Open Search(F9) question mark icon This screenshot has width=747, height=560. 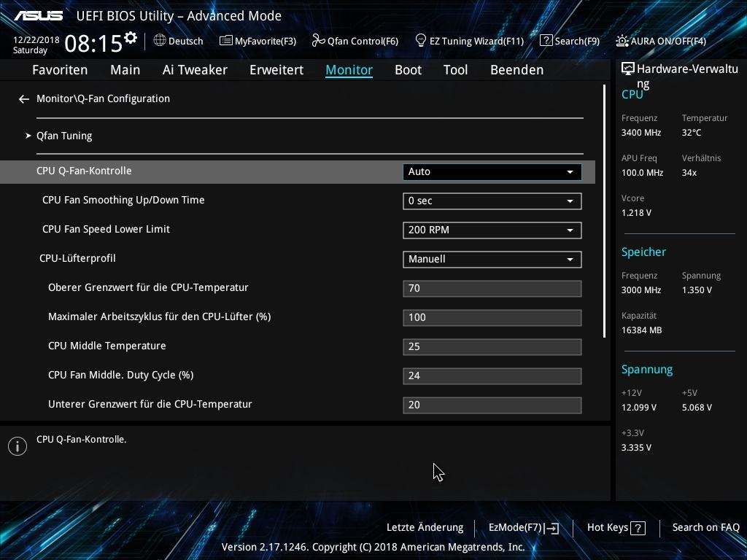click(546, 41)
